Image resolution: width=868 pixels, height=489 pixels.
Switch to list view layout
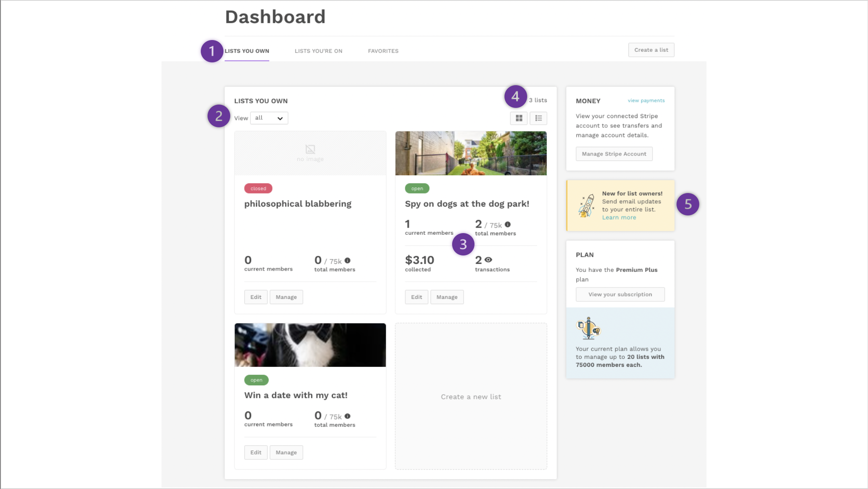[x=538, y=118]
